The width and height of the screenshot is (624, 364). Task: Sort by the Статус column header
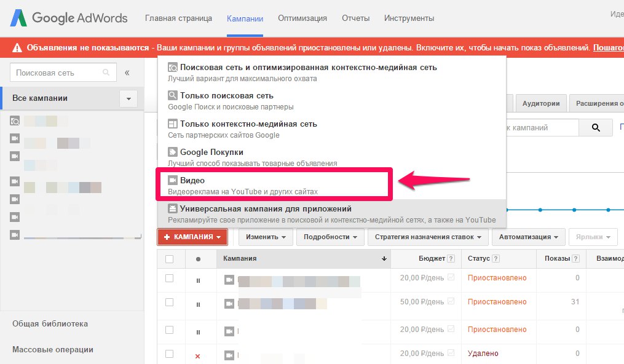479,259
